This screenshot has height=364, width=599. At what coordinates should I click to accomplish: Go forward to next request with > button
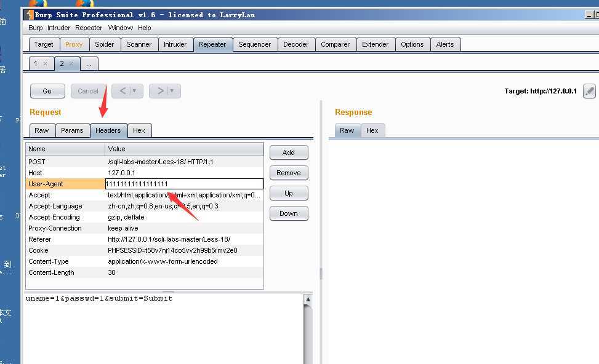[160, 91]
